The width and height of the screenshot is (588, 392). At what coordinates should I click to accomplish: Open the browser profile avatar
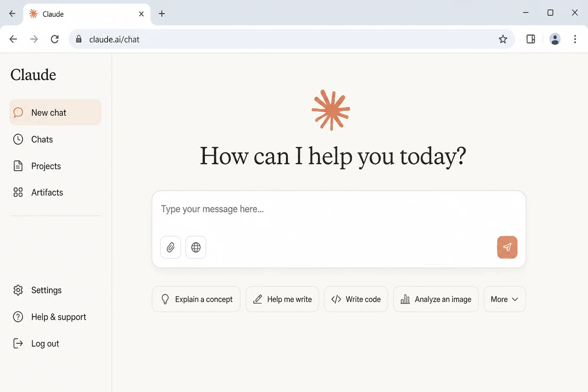coord(555,39)
